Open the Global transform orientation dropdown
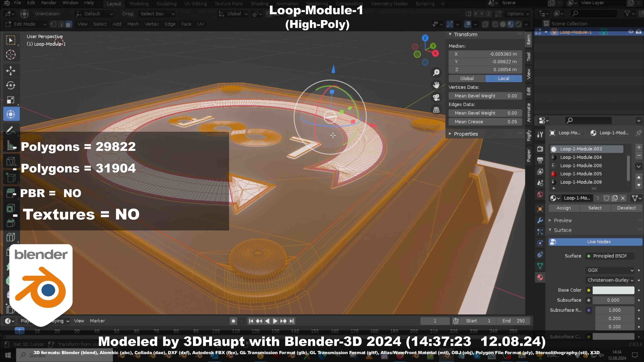This screenshot has height=362, width=644. coord(233,14)
